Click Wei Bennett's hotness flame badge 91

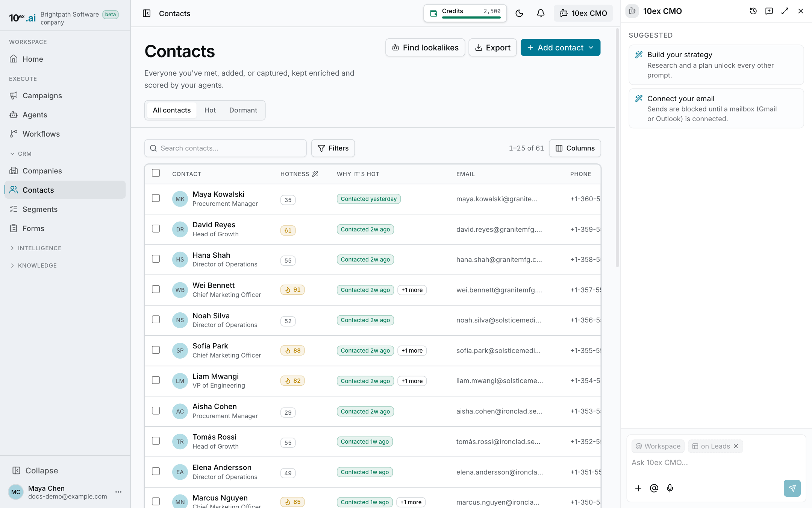[292, 290]
